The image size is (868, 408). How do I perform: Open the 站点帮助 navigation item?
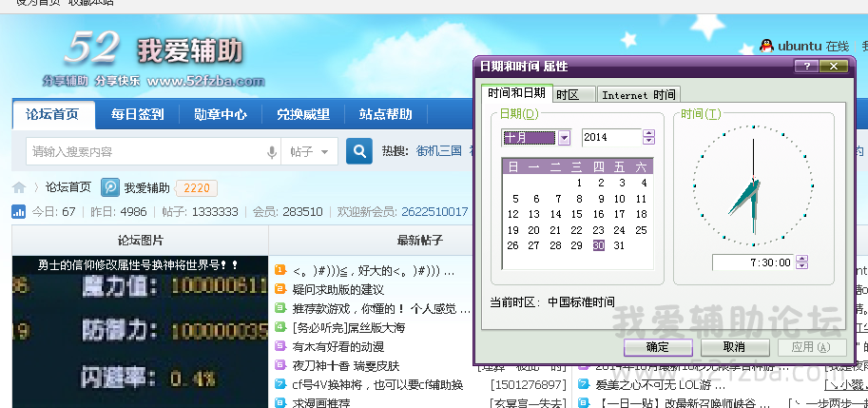coord(385,114)
